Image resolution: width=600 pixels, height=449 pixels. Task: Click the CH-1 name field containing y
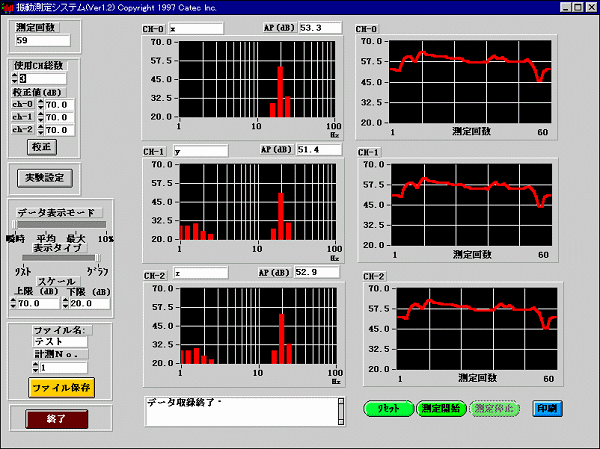tap(201, 151)
